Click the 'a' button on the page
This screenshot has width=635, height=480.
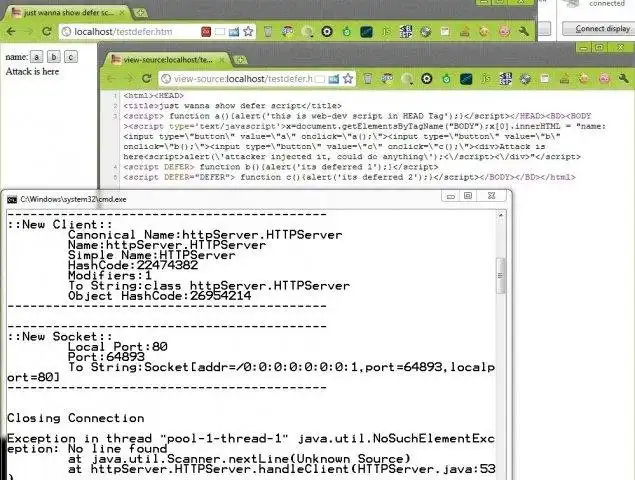(x=36, y=57)
